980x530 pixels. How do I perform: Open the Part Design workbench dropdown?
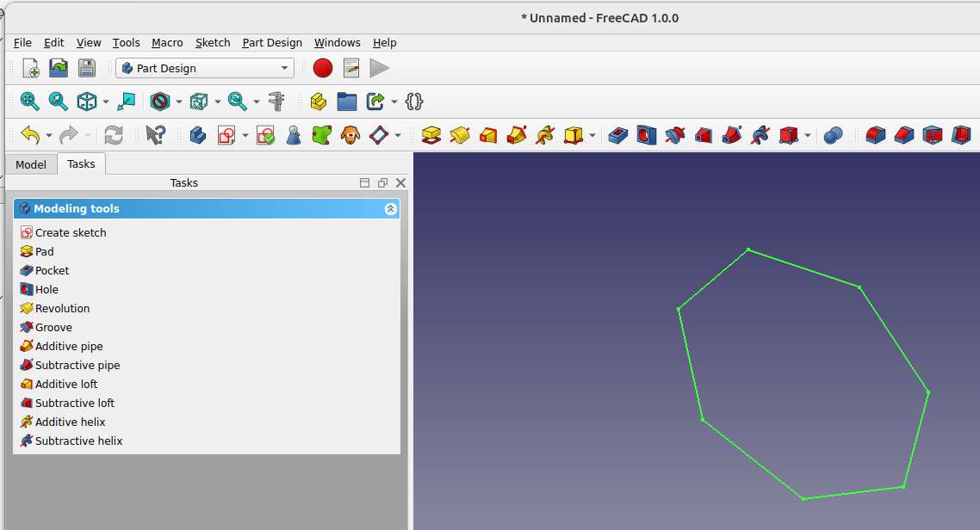pos(204,68)
